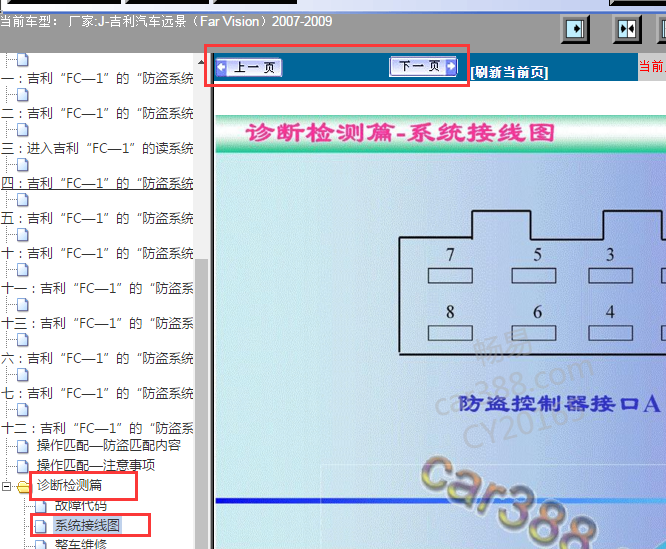Open tree entry starting with 十三：吉利
The height and width of the screenshot is (549, 666).
click(97, 324)
